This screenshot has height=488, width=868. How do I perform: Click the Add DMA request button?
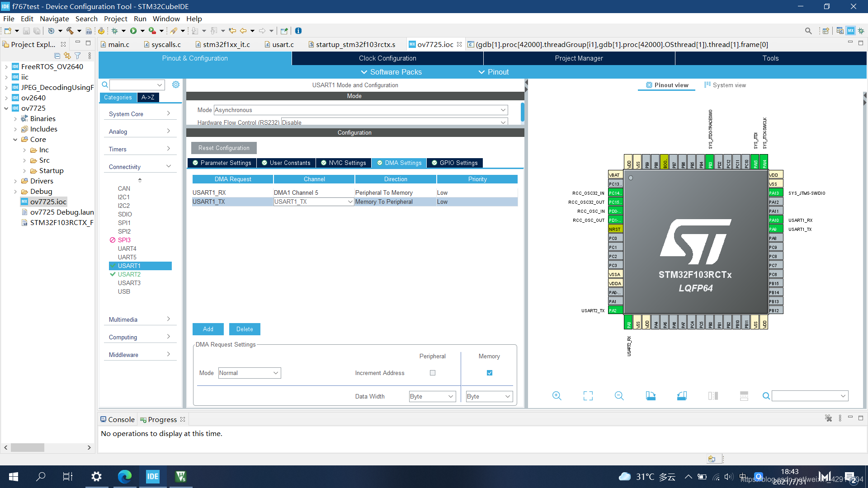coord(208,329)
